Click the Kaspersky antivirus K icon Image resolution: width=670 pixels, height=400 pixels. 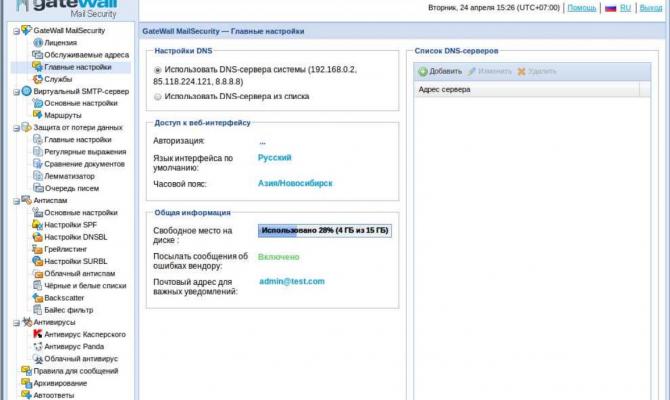point(38,334)
